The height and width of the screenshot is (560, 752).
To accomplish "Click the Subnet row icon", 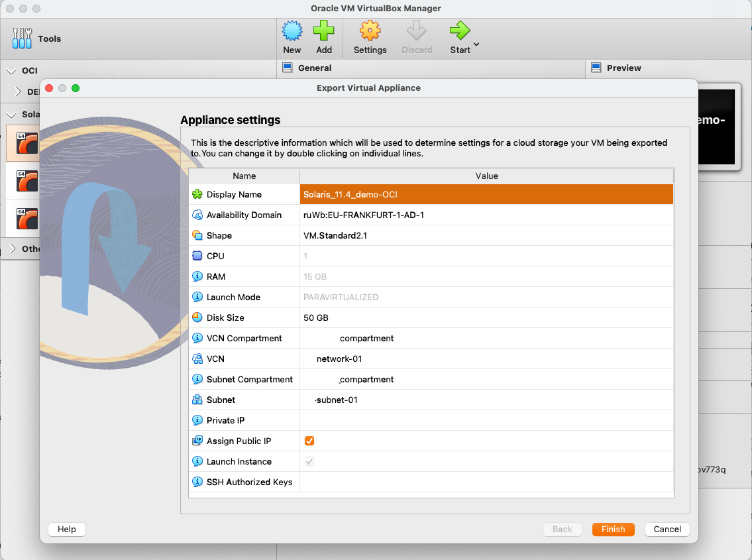I will click(197, 399).
